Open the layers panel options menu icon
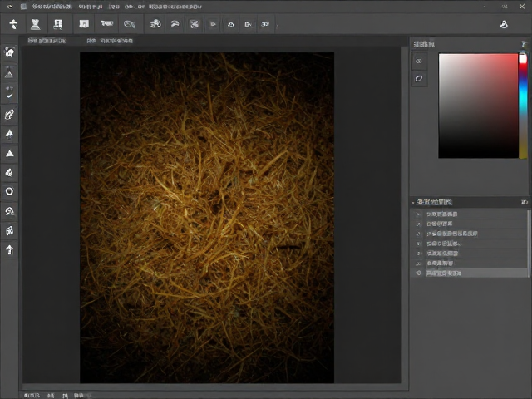532x399 pixels. (x=525, y=202)
